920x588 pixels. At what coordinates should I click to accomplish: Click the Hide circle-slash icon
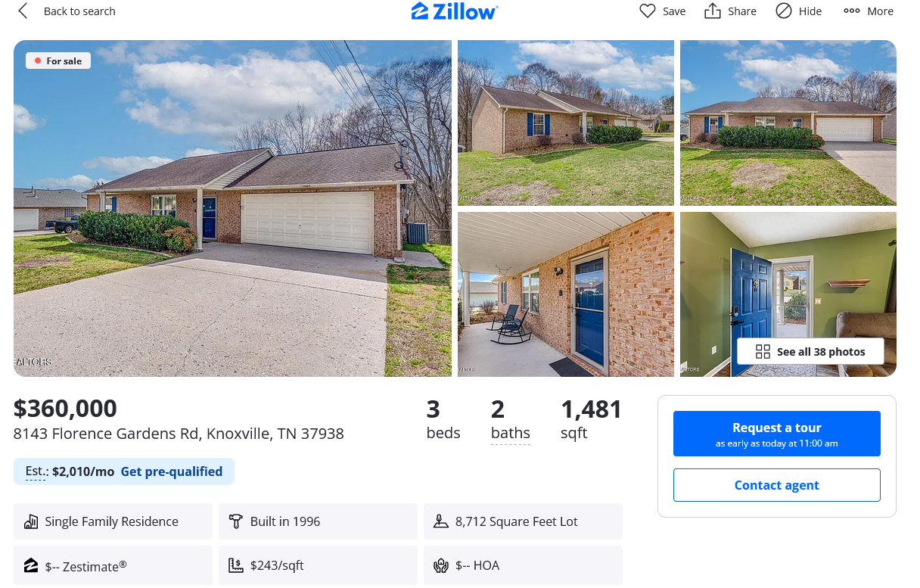tap(784, 11)
